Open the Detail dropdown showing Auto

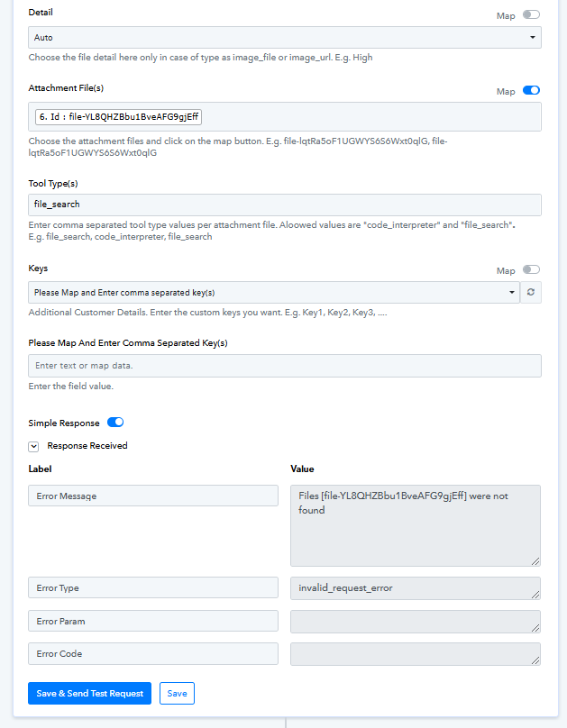tap(285, 38)
